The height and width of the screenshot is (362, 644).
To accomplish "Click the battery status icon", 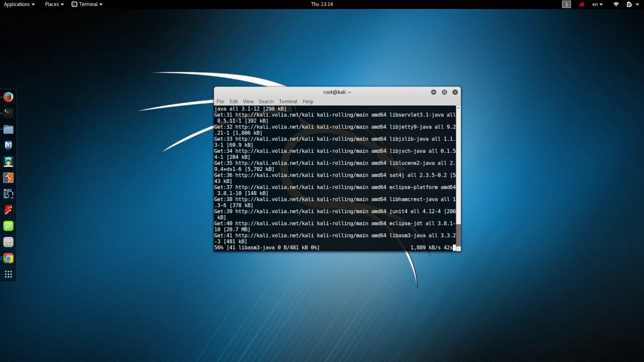I will coord(629,4).
